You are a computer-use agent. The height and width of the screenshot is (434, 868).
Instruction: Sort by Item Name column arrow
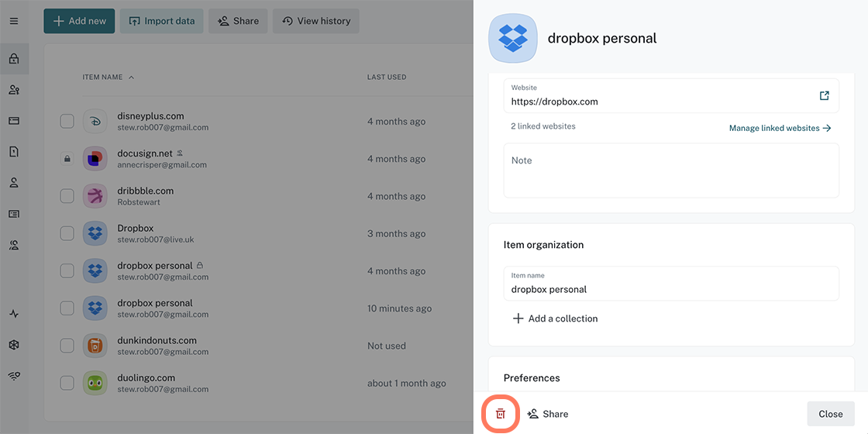point(131,77)
